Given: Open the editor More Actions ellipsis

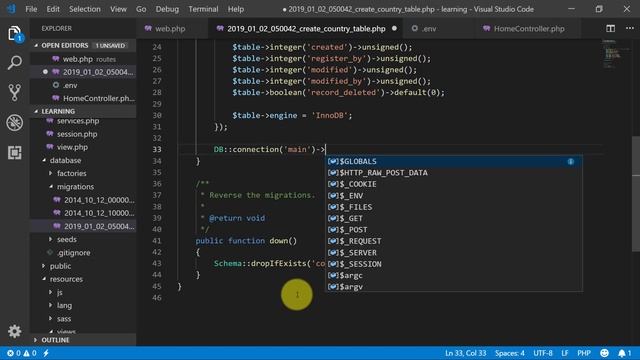Looking at the screenshot, I should [x=630, y=29].
